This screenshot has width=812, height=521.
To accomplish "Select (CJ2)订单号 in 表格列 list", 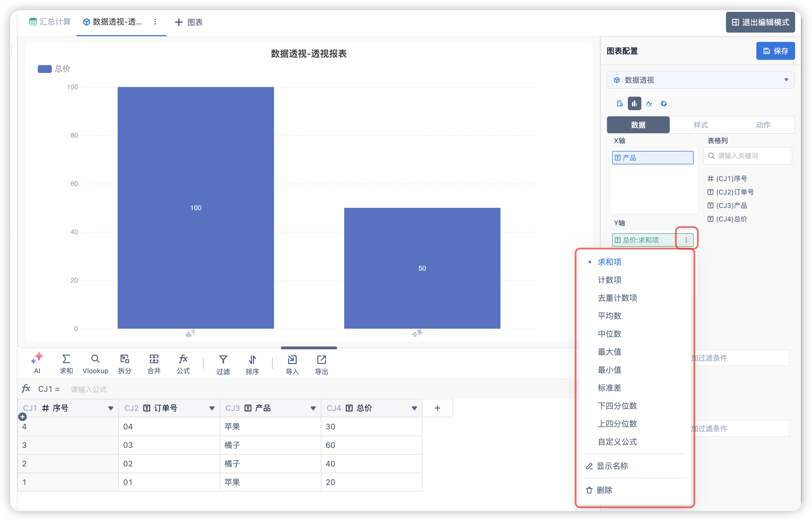I will point(730,192).
